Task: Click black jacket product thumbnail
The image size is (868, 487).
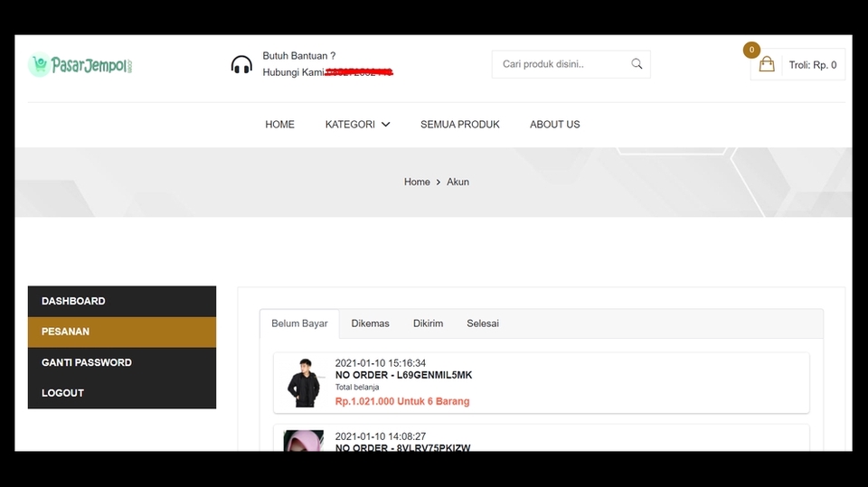Action: [x=304, y=382]
